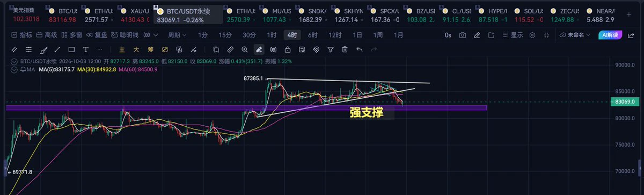Click the pencil edit icon in top bar

coord(477,35)
